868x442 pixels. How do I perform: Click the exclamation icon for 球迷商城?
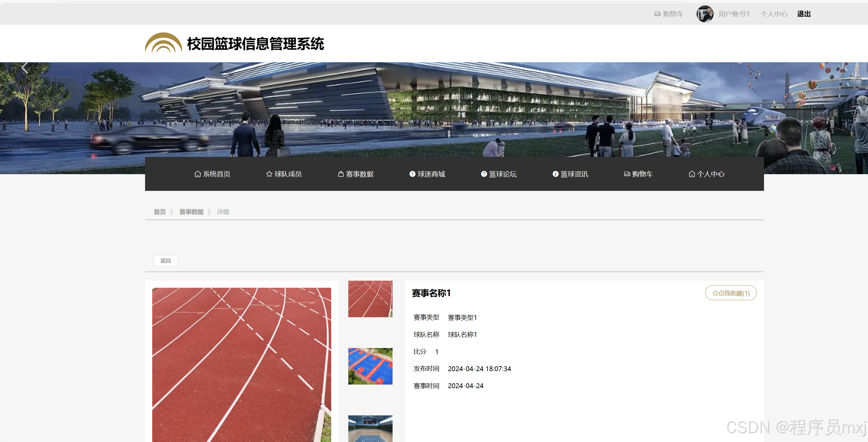(x=412, y=174)
